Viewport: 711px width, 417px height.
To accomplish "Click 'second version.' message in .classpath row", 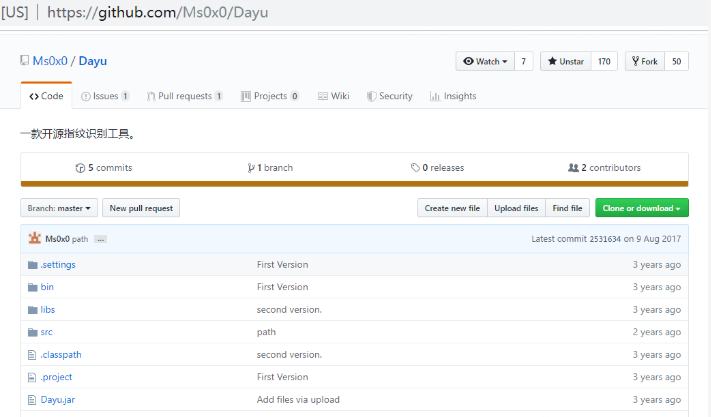I will 289,355.
